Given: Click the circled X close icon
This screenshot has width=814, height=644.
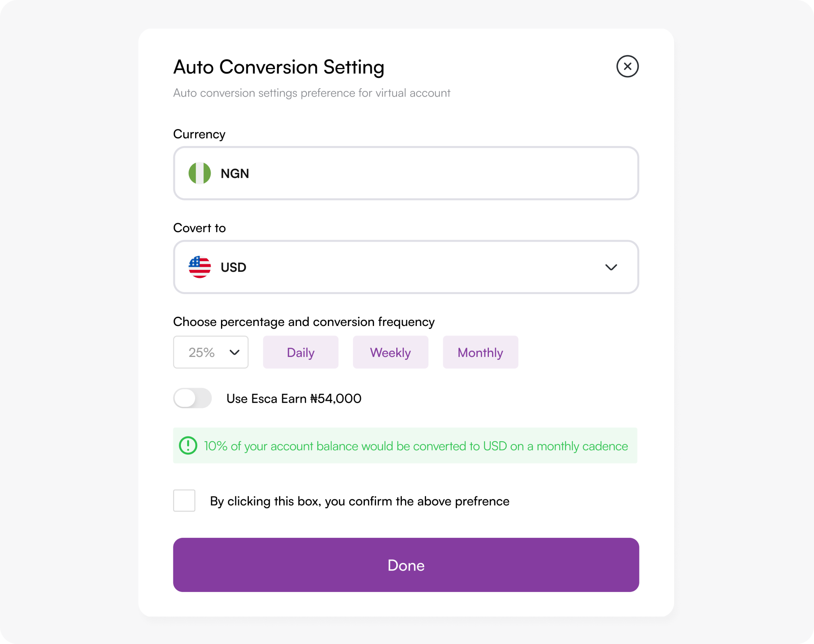Looking at the screenshot, I should click(x=627, y=66).
